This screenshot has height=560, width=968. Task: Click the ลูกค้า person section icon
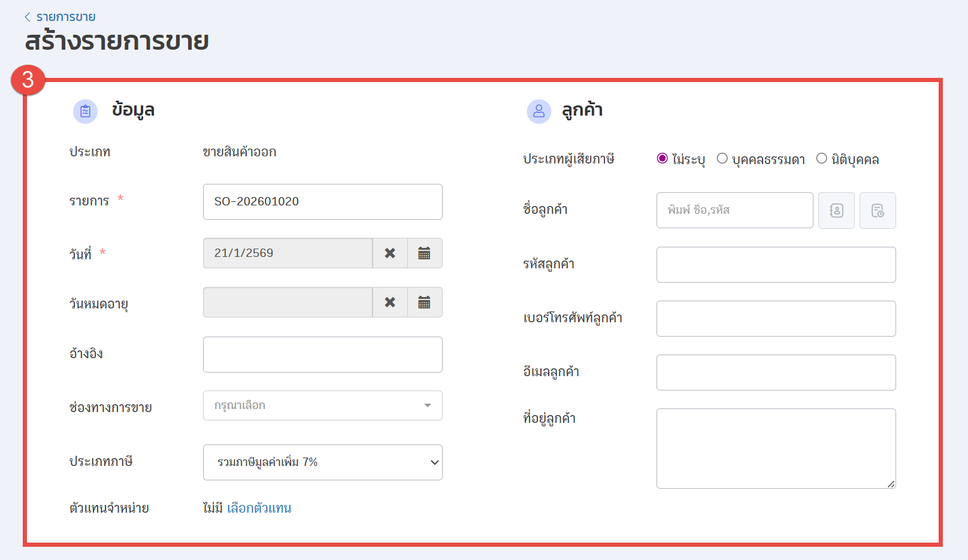pos(539,111)
